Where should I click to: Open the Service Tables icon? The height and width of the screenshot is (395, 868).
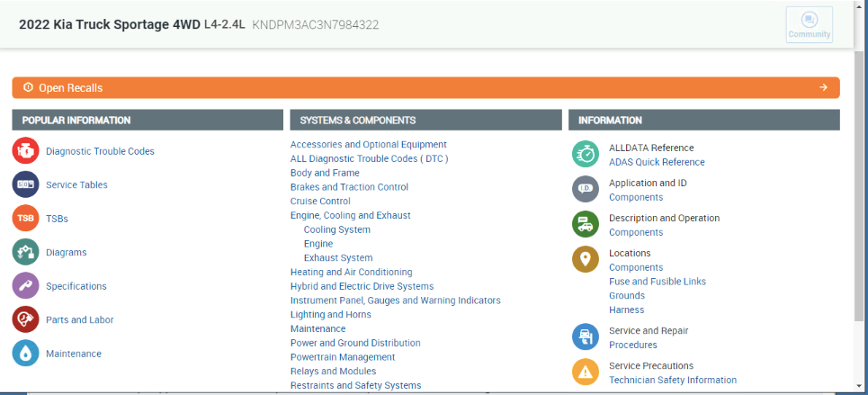(25, 184)
